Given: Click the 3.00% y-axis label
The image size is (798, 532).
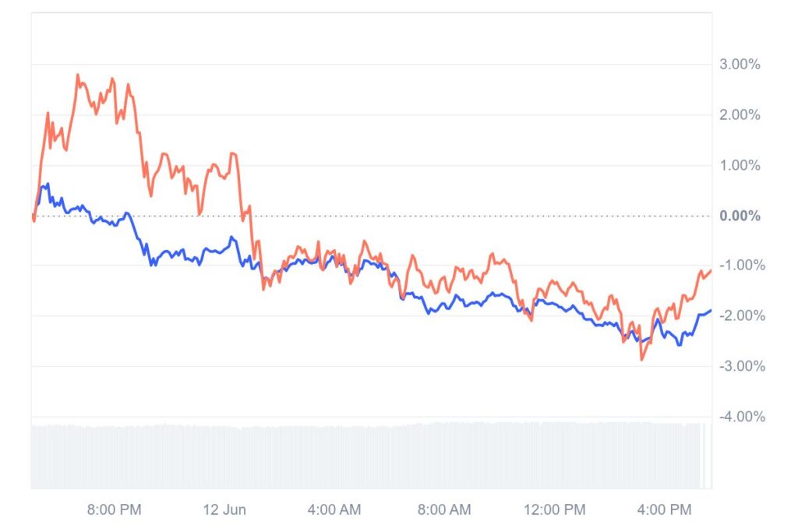Looking at the screenshot, I should coord(739,65).
